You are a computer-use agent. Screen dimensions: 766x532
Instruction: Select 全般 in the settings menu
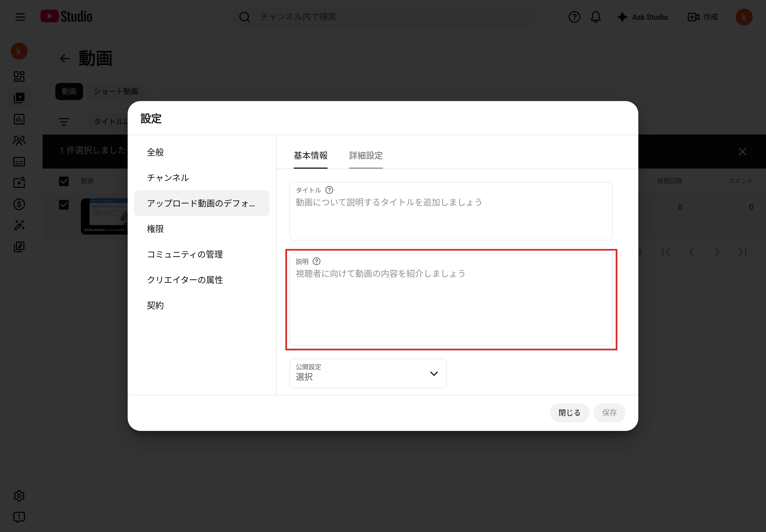click(x=202, y=152)
